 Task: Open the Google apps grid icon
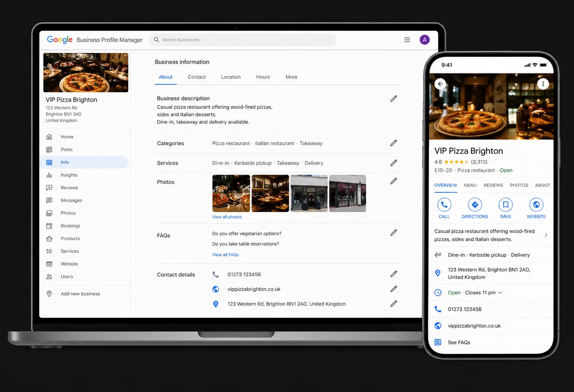pos(407,40)
